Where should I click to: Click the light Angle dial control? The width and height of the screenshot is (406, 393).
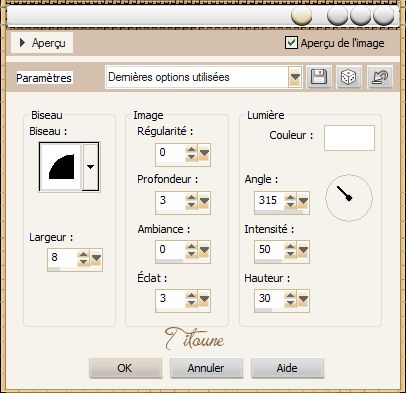[x=349, y=198]
